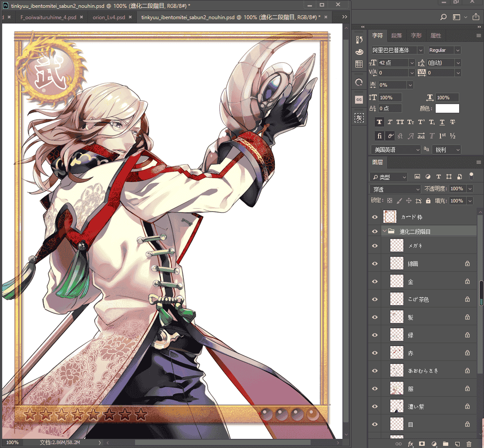Collapse the 進化二段階目 layer group
The image size is (484, 448).
tap(385, 231)
